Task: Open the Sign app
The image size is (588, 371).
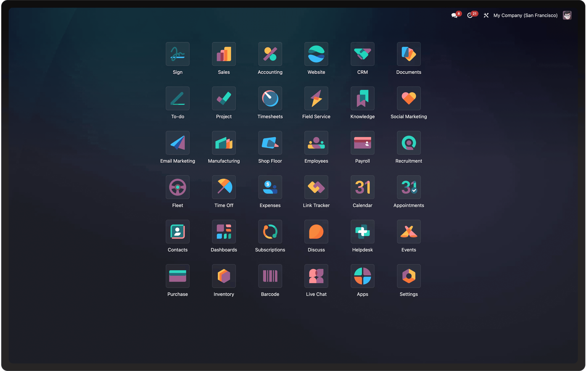Action: pyautogui.click(x=177, y=54)
